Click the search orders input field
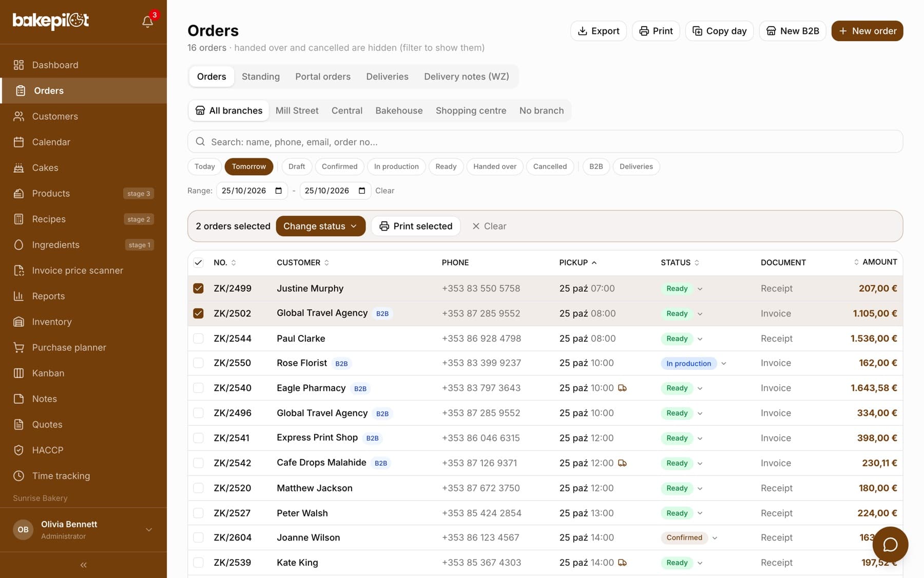Viewport: 924px width, 578px height. [x=545, y=141]
